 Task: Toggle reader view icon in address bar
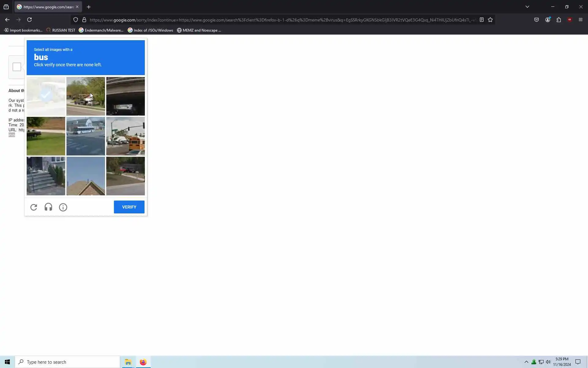[x=482, y=20]
